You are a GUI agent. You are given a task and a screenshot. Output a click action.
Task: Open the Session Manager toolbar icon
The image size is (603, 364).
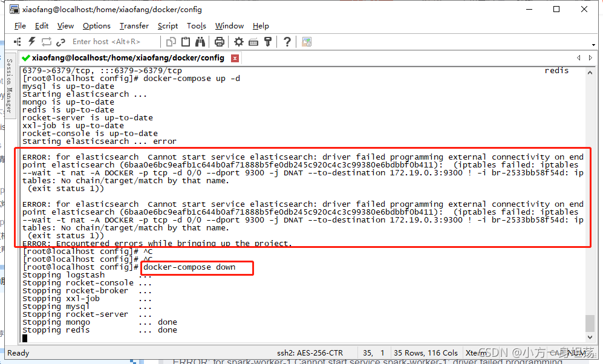point(18,42)
